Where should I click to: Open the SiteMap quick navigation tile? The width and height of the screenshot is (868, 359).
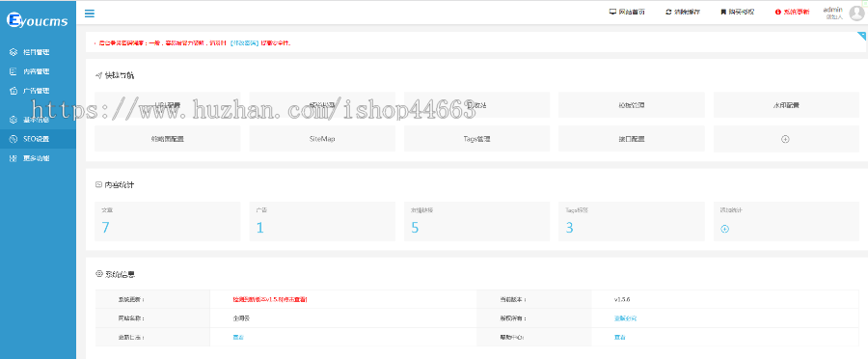click(322, 139)
